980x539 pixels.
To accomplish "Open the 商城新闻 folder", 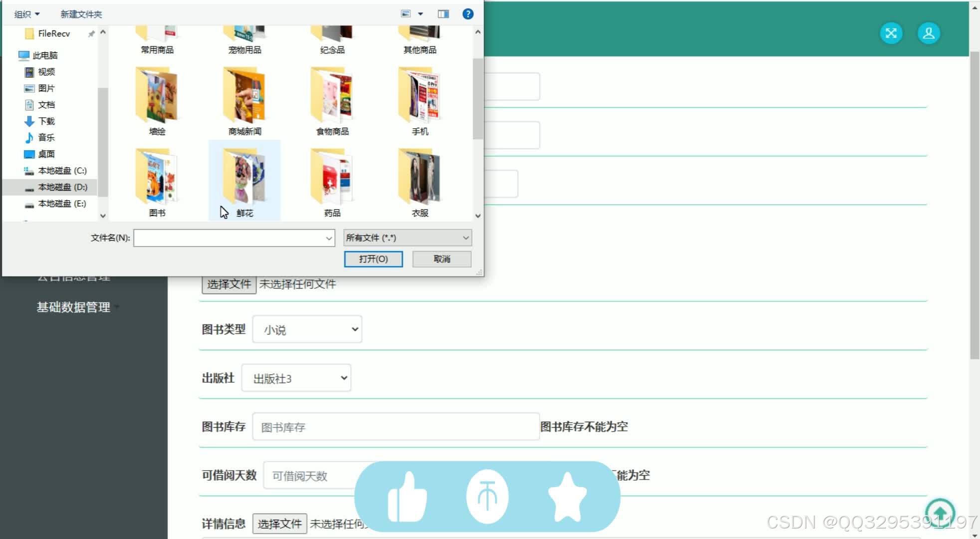I will (245, 101).
